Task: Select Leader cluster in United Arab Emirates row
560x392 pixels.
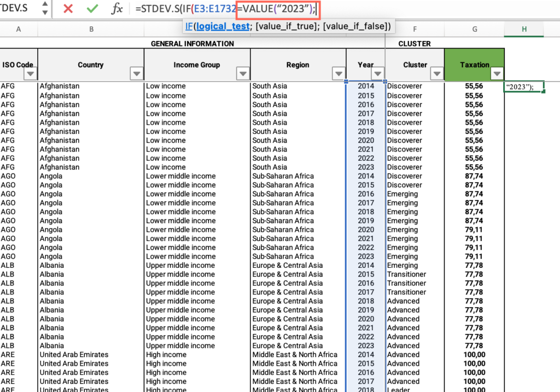Action: (415, 389)
